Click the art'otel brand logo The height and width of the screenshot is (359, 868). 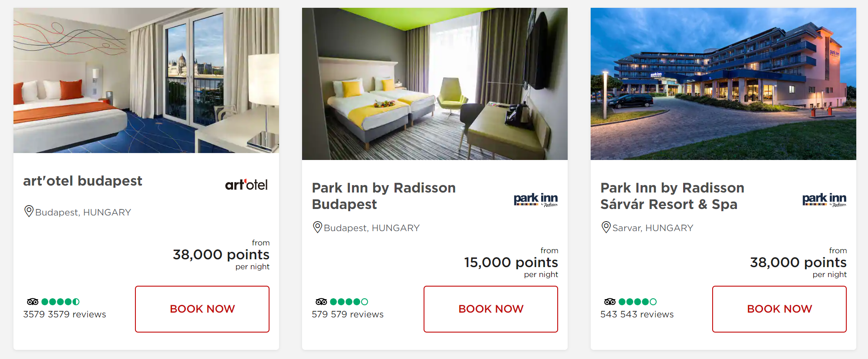tap(247, 184)
